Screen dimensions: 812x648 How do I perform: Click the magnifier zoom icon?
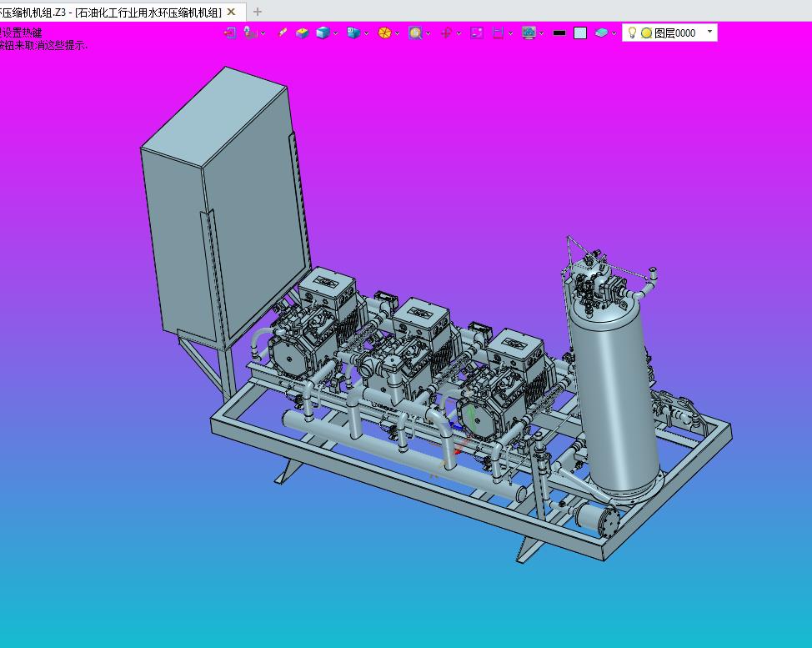coord(414,33)
